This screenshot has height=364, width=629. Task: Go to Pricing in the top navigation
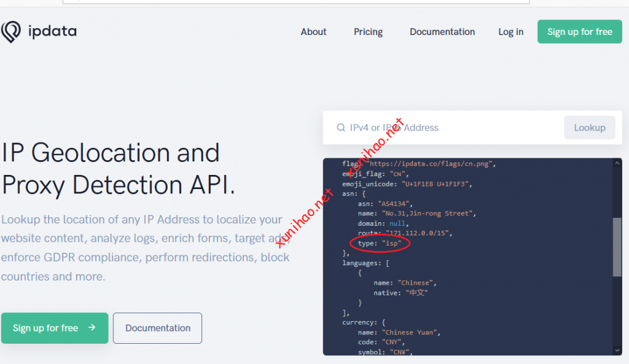click(368, 32)
